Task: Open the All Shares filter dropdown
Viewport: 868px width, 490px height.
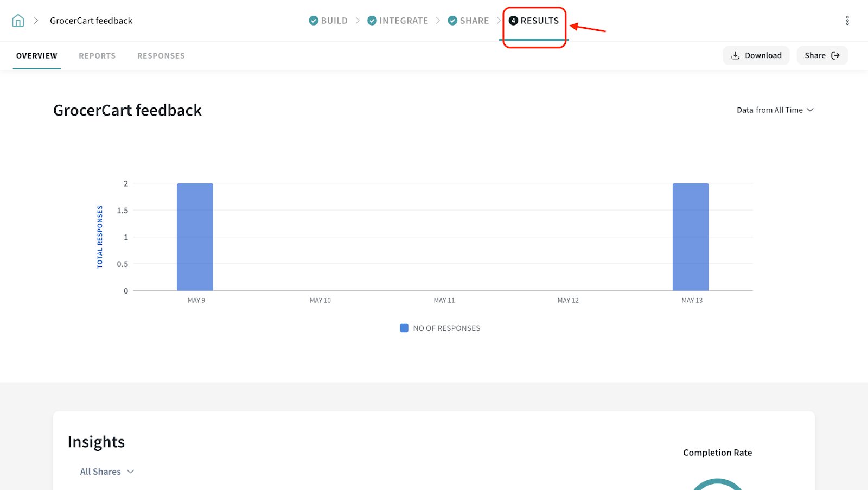Action: tap(107, 472)
